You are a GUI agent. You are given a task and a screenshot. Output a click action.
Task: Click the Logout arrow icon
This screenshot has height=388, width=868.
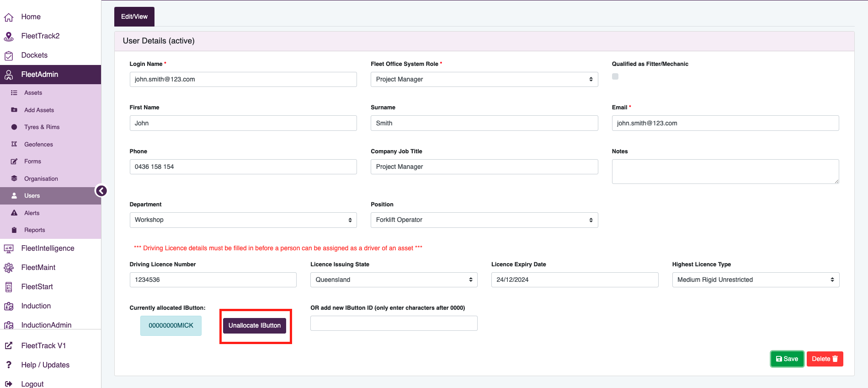9,384
